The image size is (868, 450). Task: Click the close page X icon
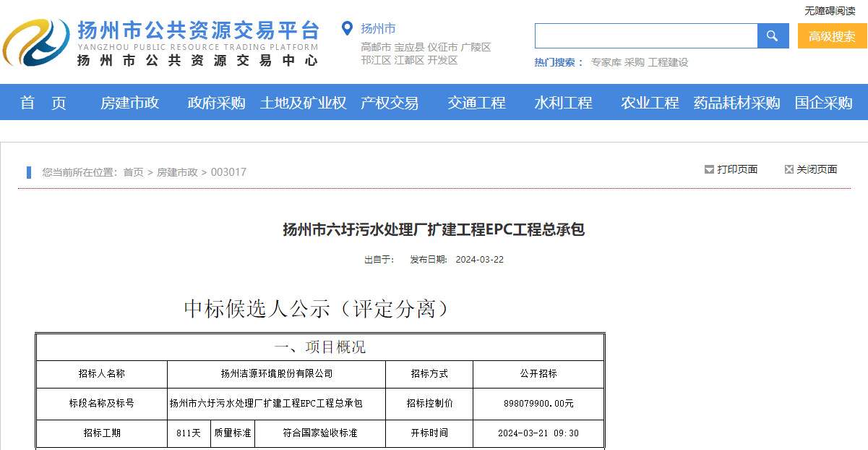click(x=788, y=169)
